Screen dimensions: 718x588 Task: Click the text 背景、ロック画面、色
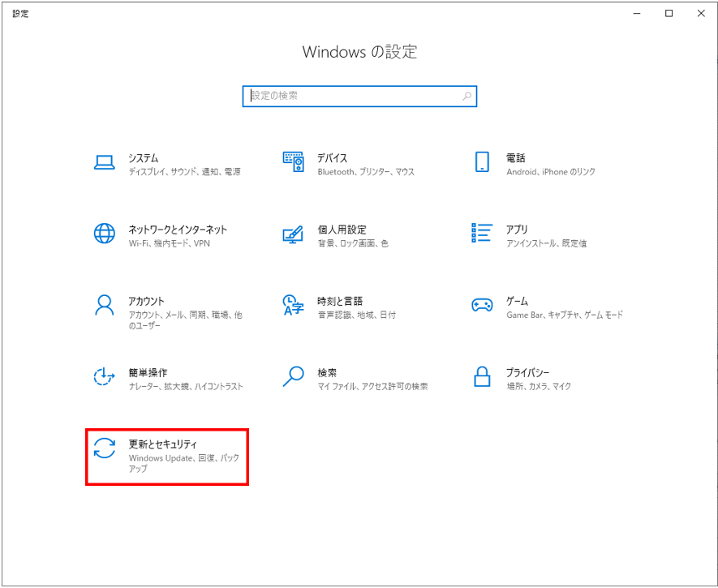pos(353,243)
